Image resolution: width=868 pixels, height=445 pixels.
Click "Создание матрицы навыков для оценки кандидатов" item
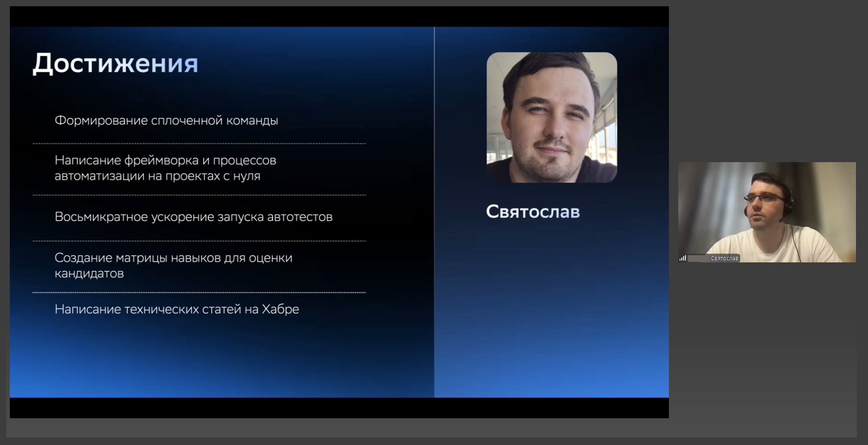click(x=173, y=265)
